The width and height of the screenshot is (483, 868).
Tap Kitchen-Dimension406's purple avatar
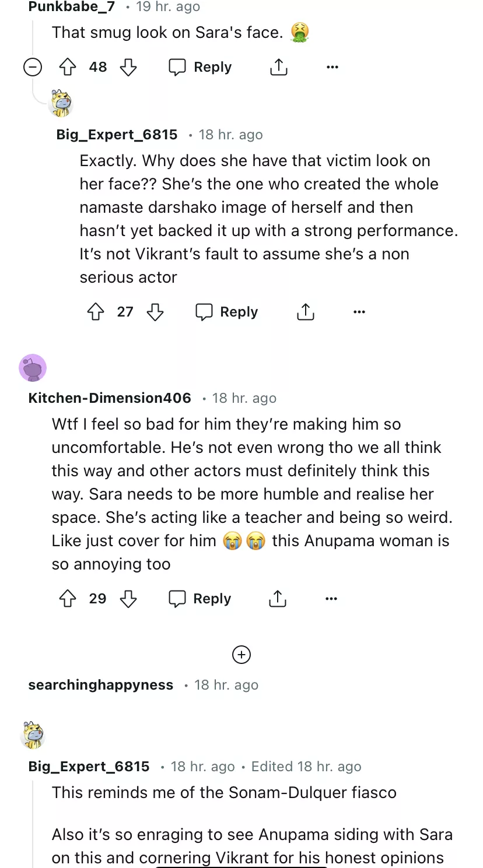pyautogui.click(x=33, y=368)
